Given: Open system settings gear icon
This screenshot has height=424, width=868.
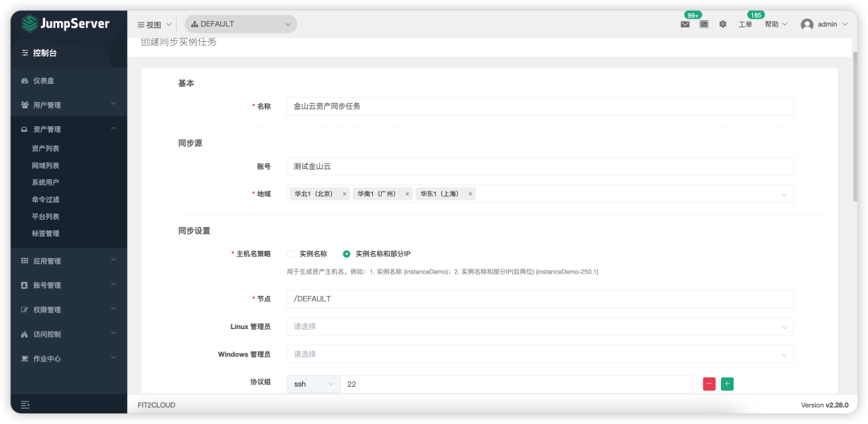Looking at the screenshot, I should [x=723, y=24].
